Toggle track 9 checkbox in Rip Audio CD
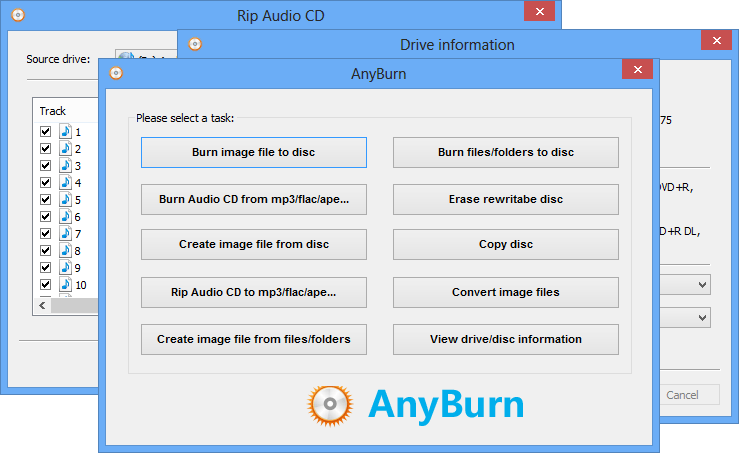The image size is (739, 453). click(x=45, y=267)
